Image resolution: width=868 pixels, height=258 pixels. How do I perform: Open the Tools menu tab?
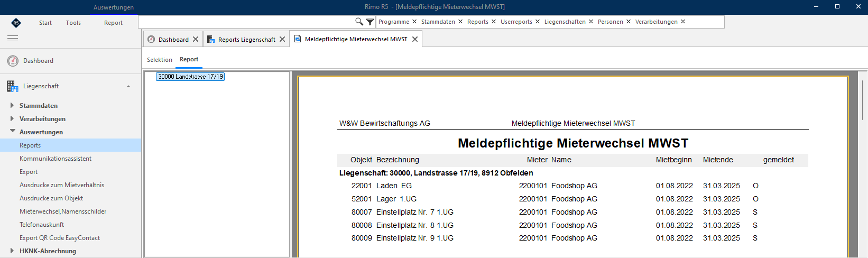coord(73,23)
